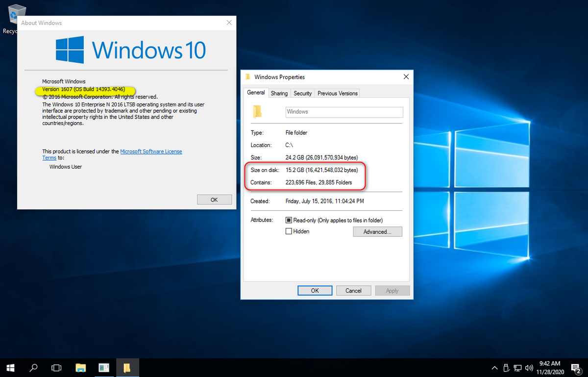Launch File Explorer from the taskbar
The image size is (588, 377).
[80, 368]
